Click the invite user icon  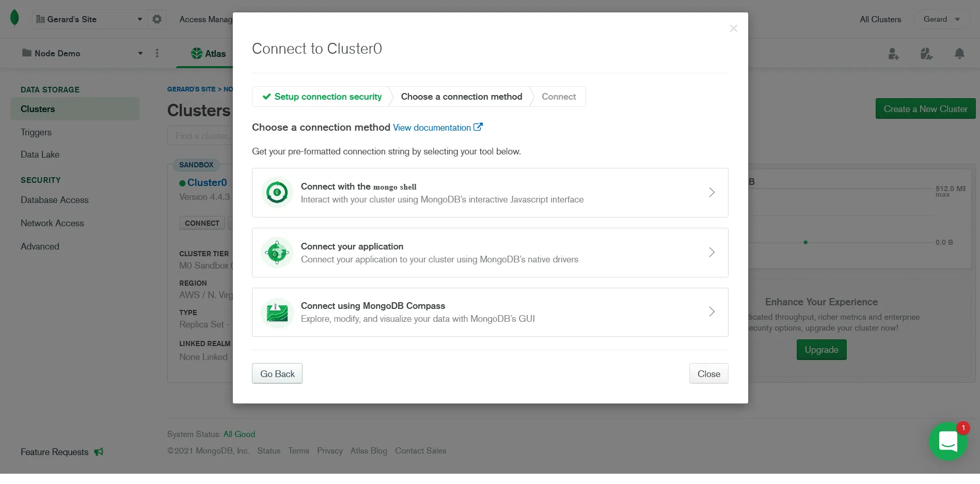[x=893, y=54]
